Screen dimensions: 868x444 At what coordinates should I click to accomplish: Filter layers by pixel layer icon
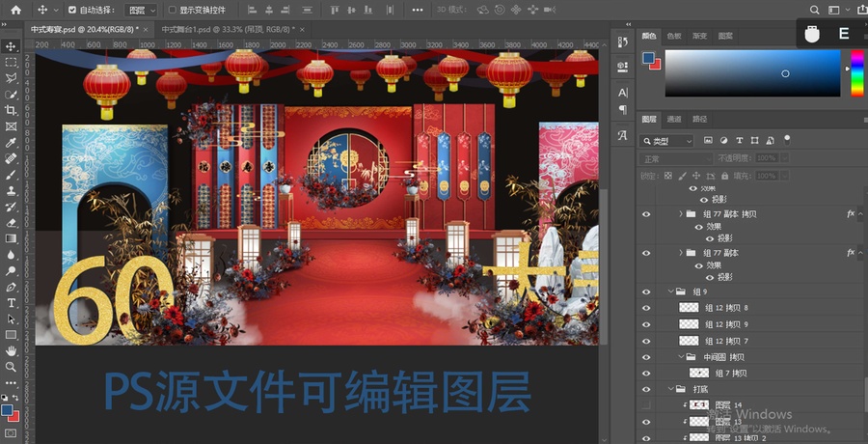(x=708, y=141)
